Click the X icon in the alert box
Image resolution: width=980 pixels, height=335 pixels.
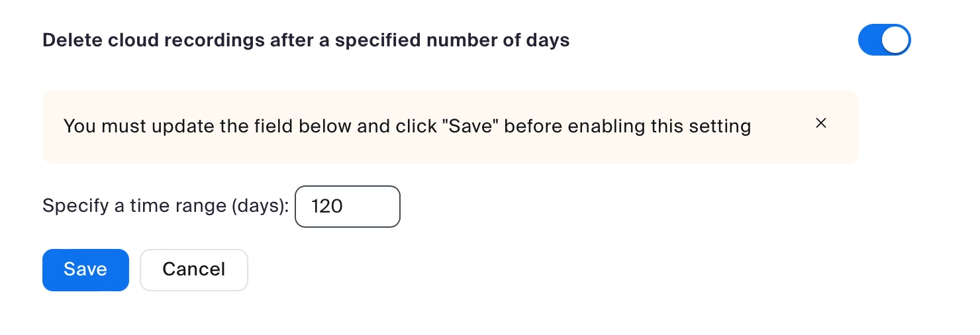(x=821, y=123)
